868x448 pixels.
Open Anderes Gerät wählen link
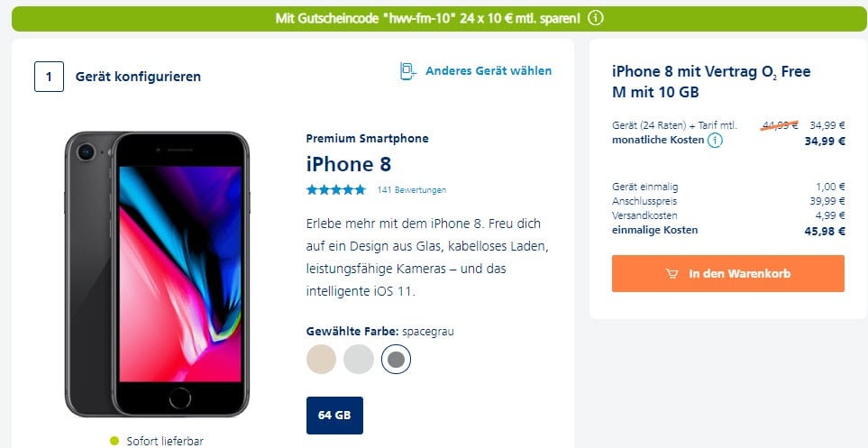coord(489,71)
